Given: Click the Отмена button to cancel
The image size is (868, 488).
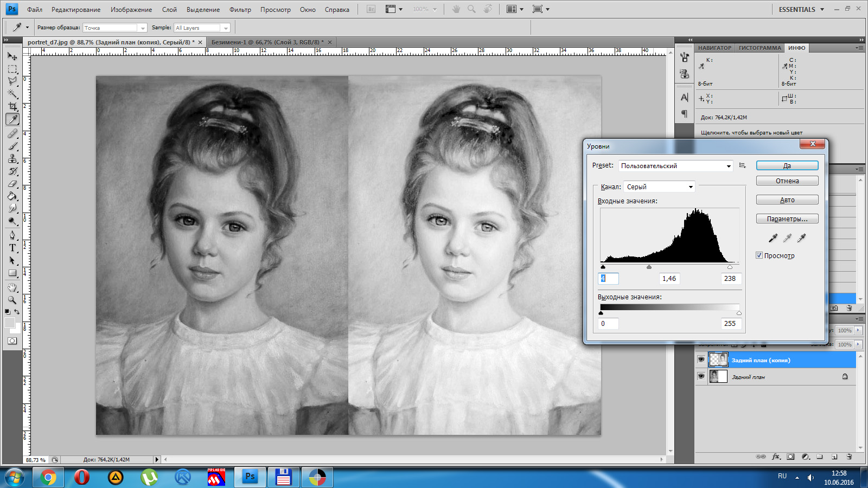Looking at the screenshot, I should pyautogui.click(x=787, y=181).
